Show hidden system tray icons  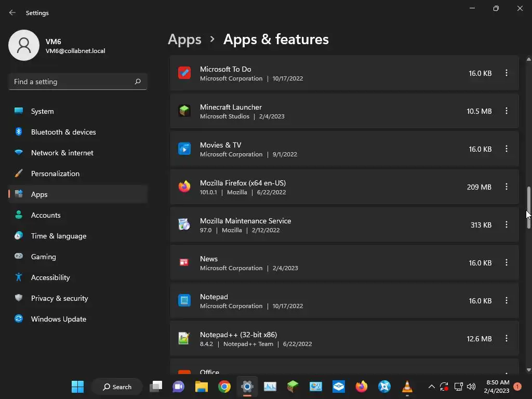432,387
